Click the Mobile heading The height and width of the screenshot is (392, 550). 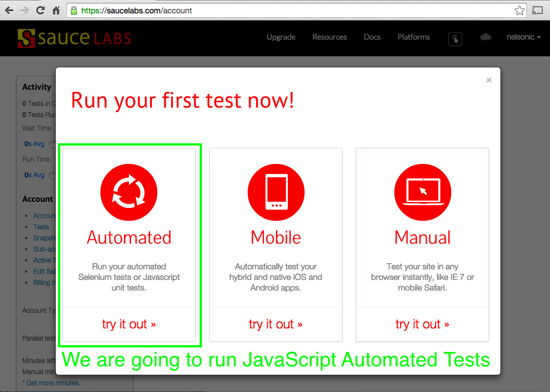tap(276, 238)
